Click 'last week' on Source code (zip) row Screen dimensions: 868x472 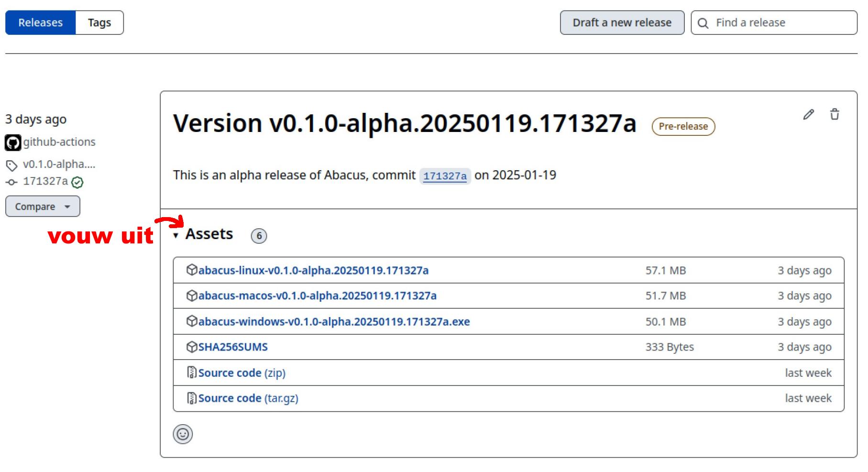point(808,373)
